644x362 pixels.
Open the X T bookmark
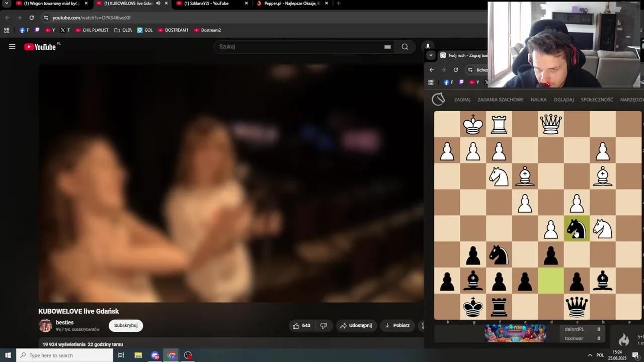pyautogui.click(x=65, y=30)
